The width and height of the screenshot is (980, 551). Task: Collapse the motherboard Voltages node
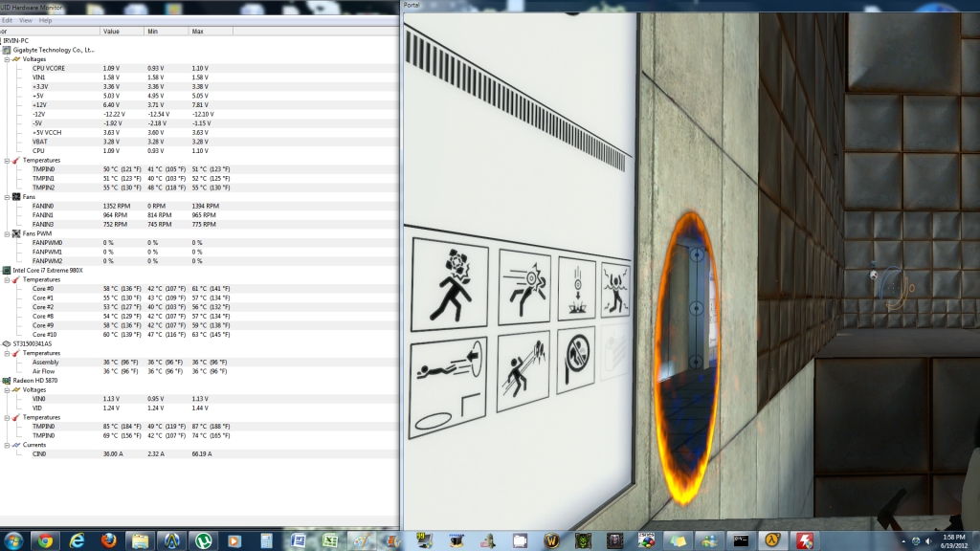click(x=7, y=59)
